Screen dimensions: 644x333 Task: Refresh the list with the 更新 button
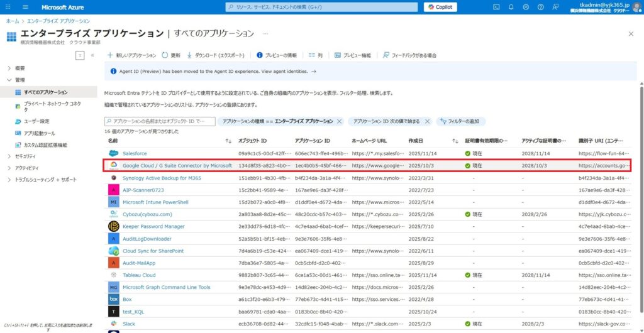[x=171, y=55]
